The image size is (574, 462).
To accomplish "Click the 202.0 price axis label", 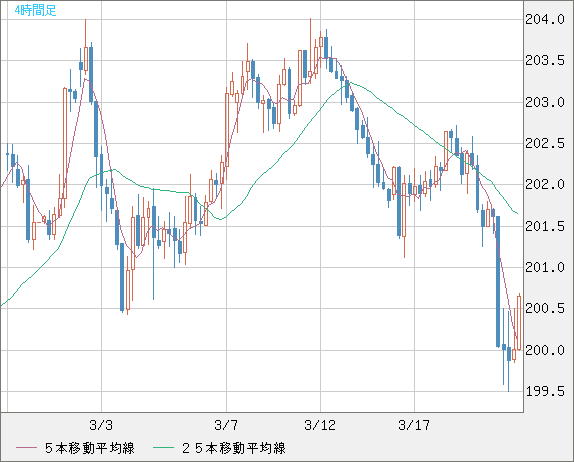I will (545, 185).
